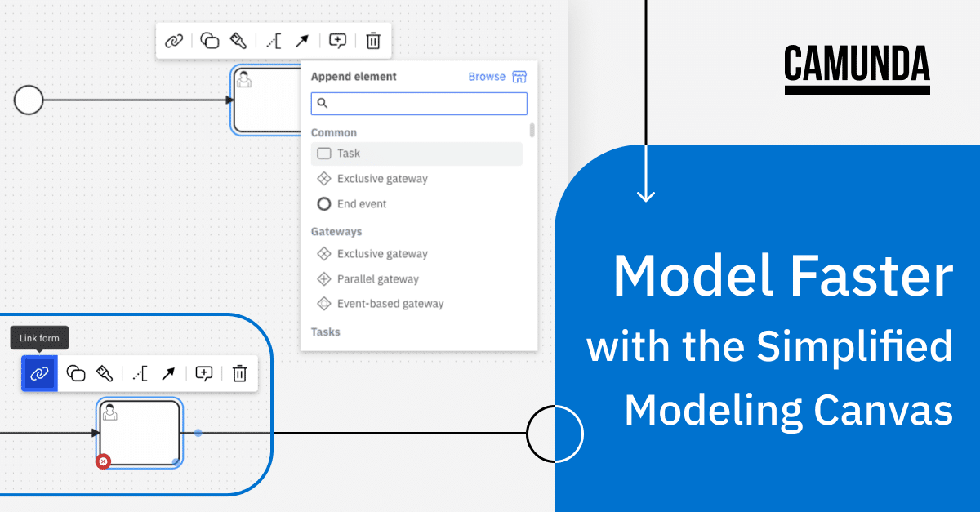Image resolution: width=980 pixels, height=512 pixels.
Task: Click change element icon in upper context pad
Action: (x=210, y=41)
